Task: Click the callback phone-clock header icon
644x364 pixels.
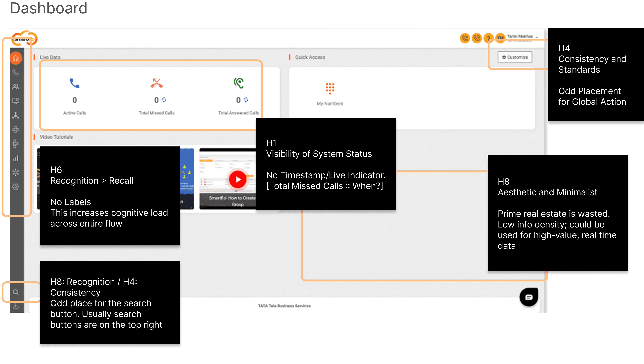Action: pyautogui.click(x=477, y=38)
